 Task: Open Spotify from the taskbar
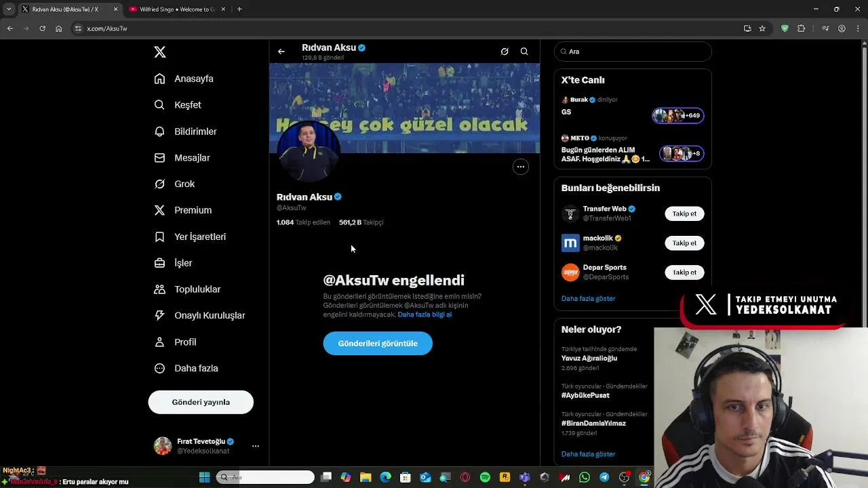tap(485, 477)
